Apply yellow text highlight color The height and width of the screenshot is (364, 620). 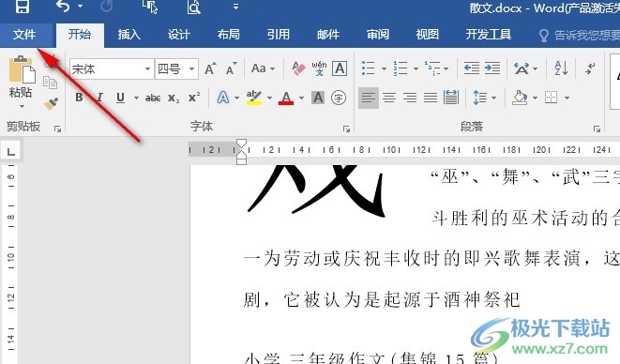(x=254, y=98)
